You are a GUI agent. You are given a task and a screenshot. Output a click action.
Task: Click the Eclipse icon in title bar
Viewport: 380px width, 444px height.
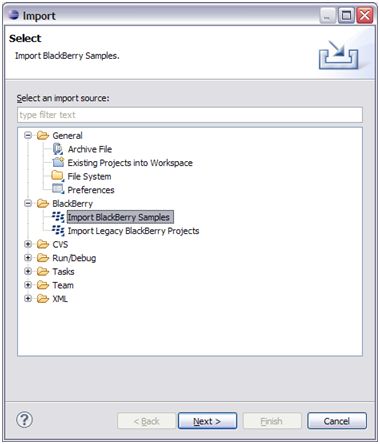pos(13,15)
